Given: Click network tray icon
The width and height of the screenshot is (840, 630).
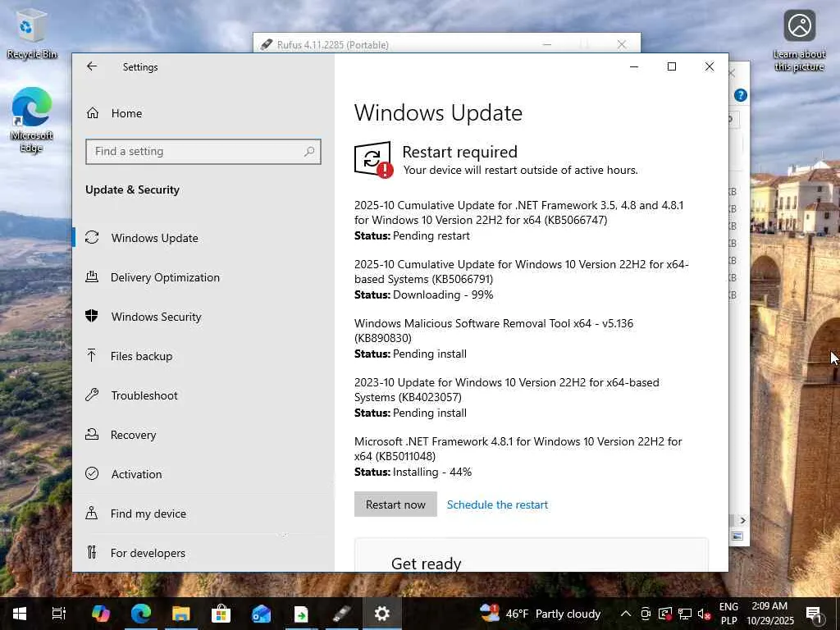Looking at the screenshot, I should click(685, 614).
